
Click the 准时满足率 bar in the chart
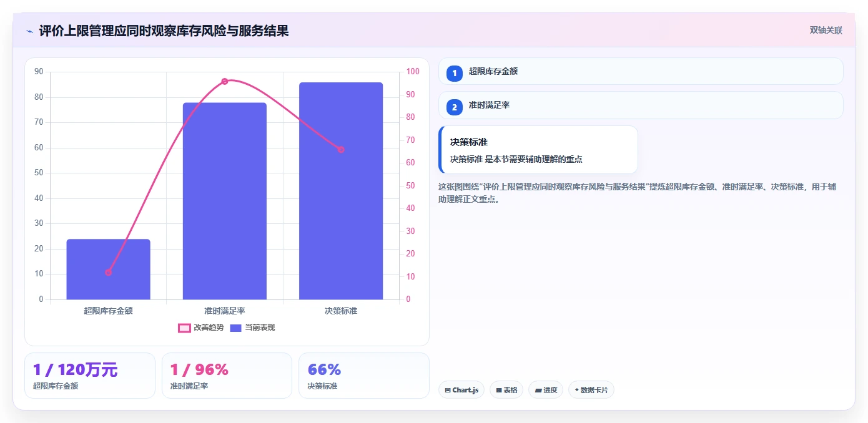[225, 201]
